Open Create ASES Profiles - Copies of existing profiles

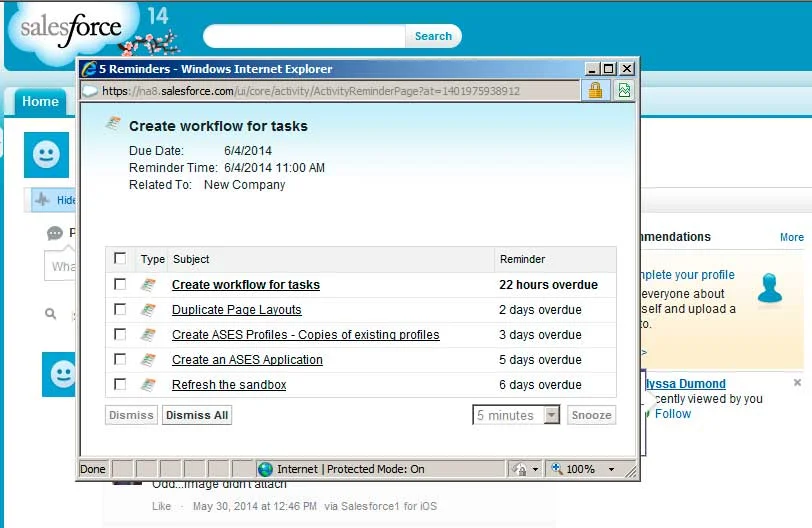[x=306, y=335]
